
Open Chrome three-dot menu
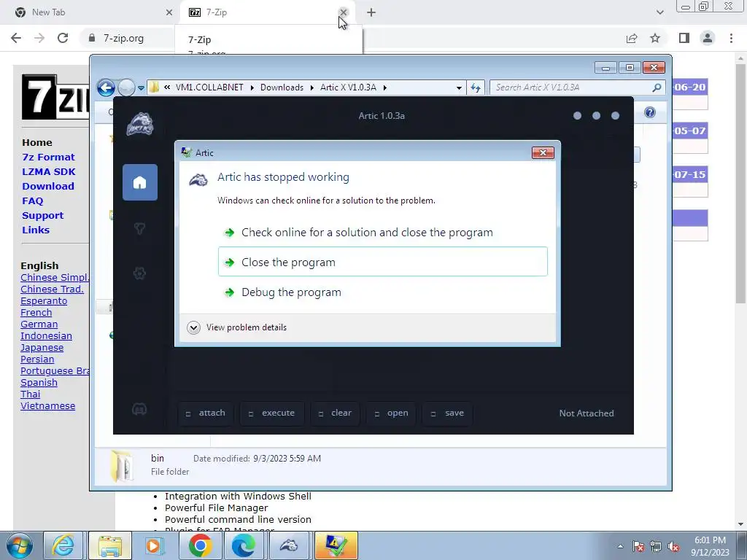tap(731, 38)
